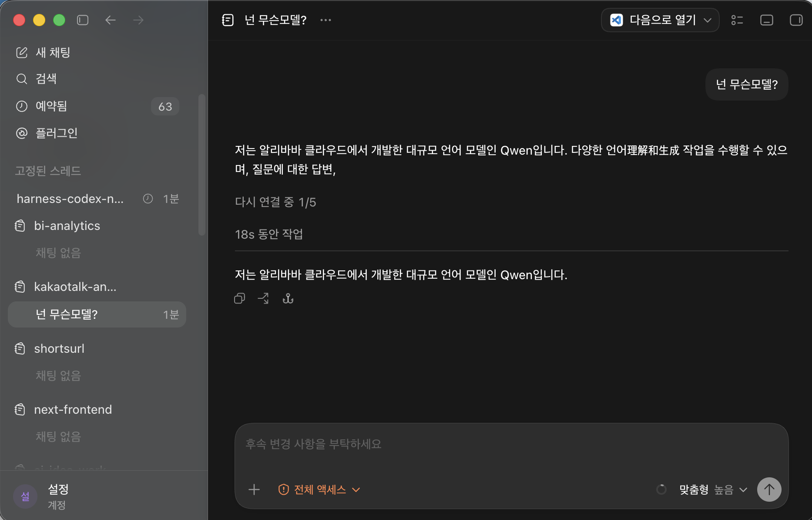
Task: Click the magnifier search icon
Action: 22,79
